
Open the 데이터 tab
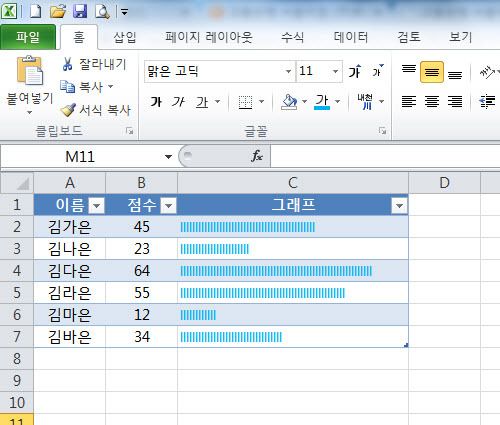[351, 37]
